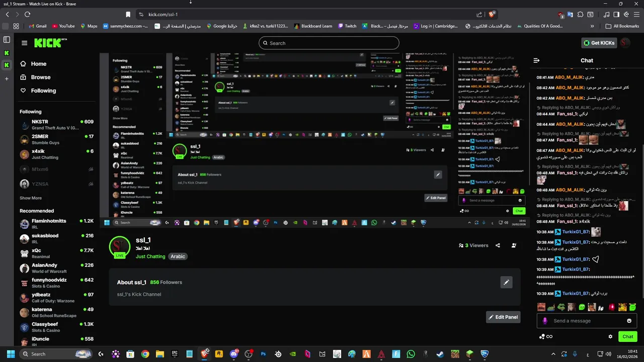
Task: Open recommended channel Flaminhotmitts
Action: 56,224
